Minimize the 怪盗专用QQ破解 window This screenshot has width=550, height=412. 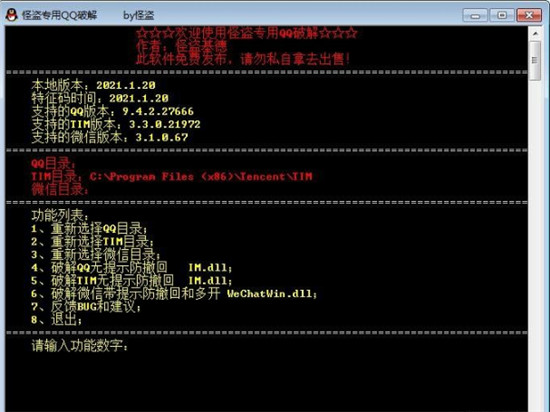click(x=475, y=16)
